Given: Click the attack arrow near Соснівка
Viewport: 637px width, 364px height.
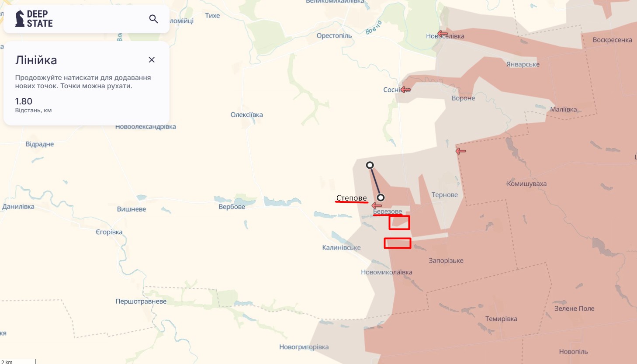Looking at the screenshot, I should point(405,90).
